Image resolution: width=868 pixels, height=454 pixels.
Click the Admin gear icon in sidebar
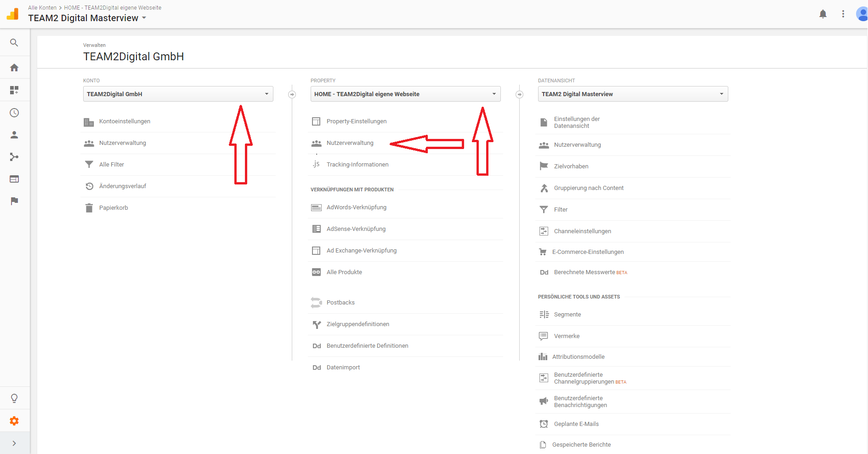click(x=14, y=421)
